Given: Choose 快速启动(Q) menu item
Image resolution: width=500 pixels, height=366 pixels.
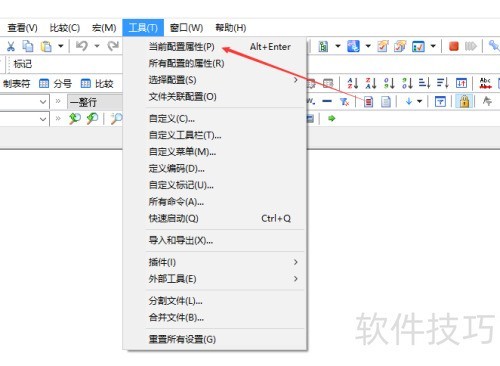Looking at the screenshot, I should tap(215, 218).
